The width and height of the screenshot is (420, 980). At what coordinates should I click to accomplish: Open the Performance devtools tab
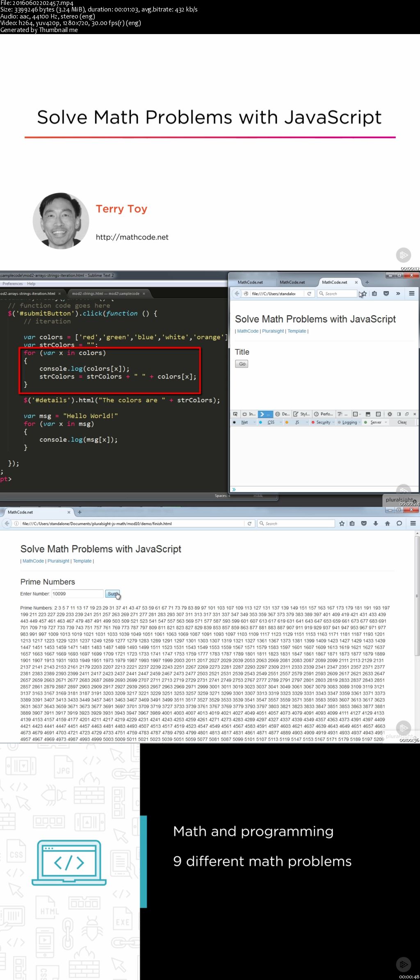coord(324,414)
